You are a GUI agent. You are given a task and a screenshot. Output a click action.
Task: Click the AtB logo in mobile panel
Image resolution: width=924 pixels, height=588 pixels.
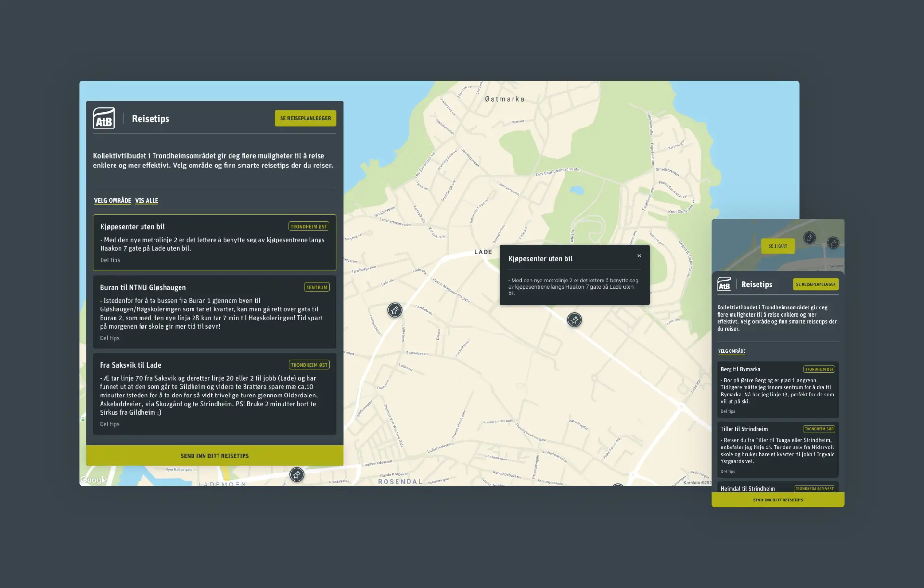click(x=724, y=284)
